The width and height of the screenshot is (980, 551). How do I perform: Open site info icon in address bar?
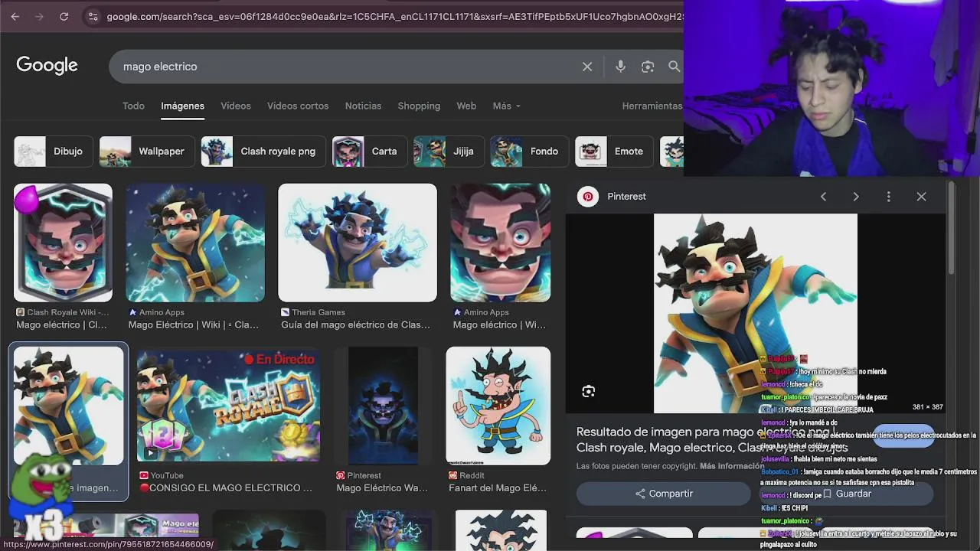pyautogui.click(x=93, y=16)
